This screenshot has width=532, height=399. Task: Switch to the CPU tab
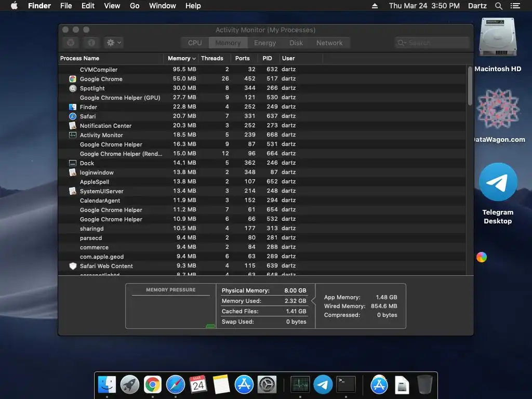coord(195,43)
